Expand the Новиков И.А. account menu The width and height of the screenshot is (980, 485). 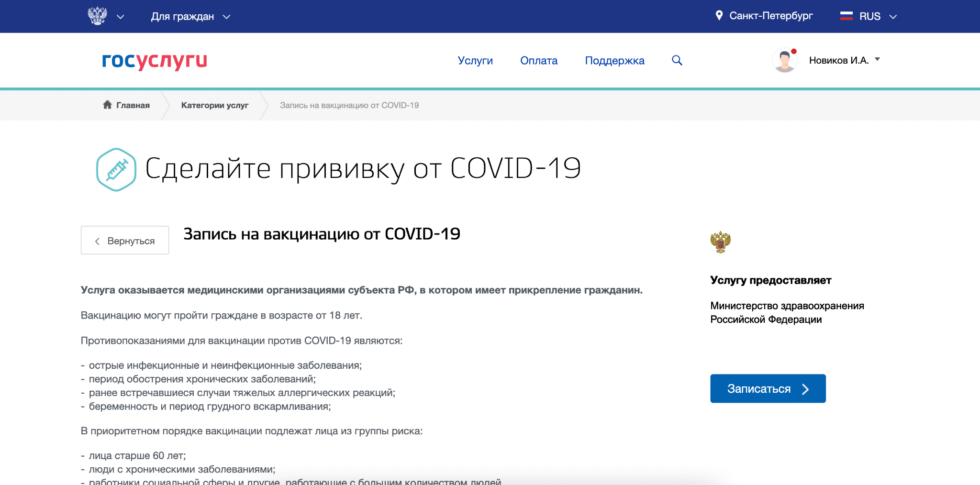(x=845, y=60)
